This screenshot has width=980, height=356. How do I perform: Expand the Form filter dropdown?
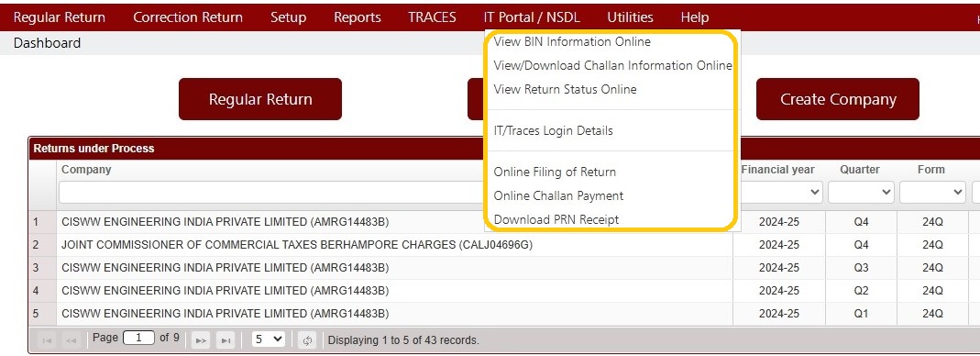point(932,193)
